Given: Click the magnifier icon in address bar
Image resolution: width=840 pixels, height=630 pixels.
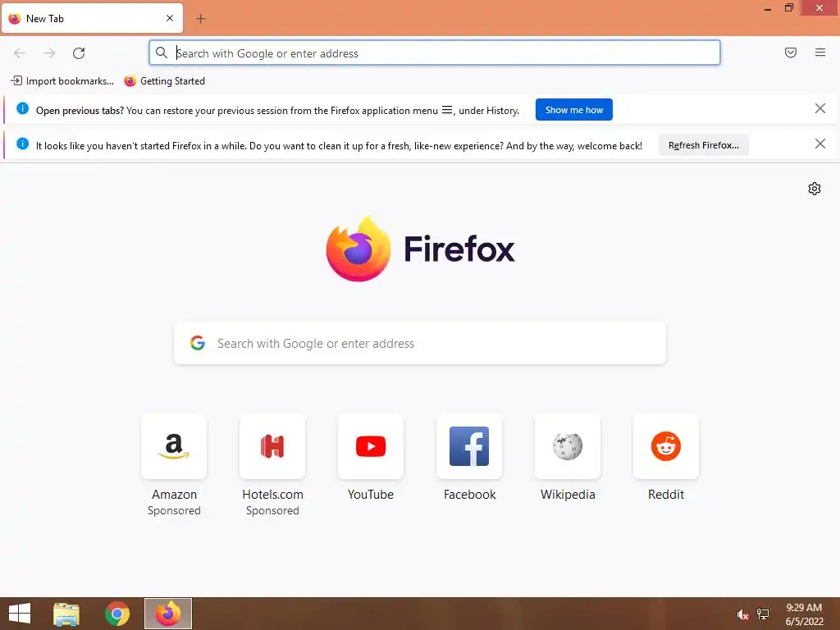Looking at the screenshot, I should click(x=162, y=52).
